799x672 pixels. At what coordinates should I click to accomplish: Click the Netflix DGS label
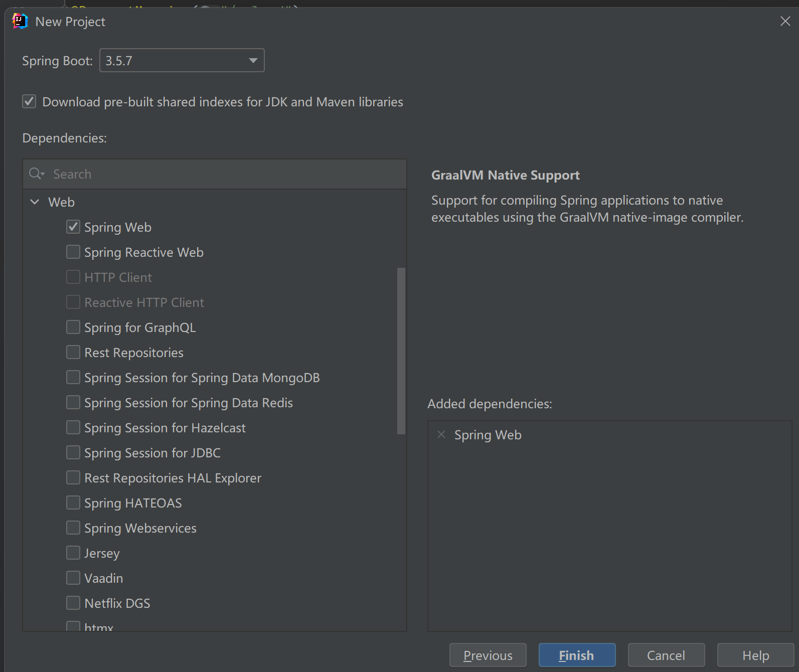117,603
